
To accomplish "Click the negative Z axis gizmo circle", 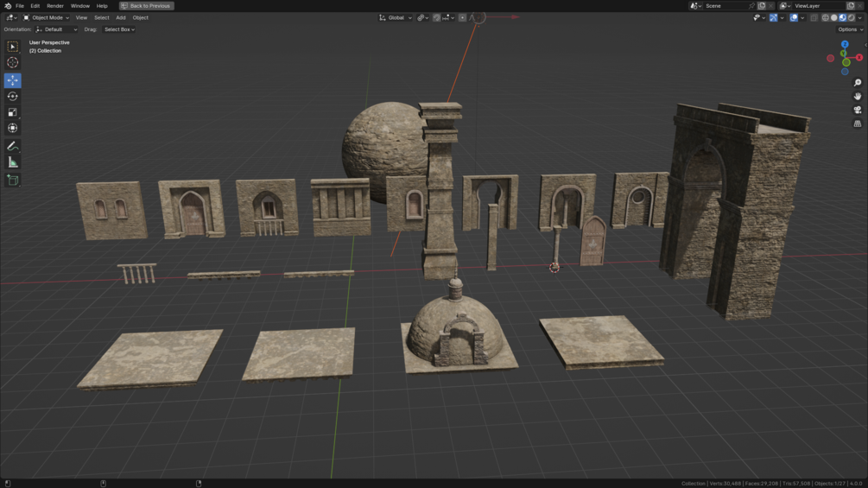I will coord(845,72).
